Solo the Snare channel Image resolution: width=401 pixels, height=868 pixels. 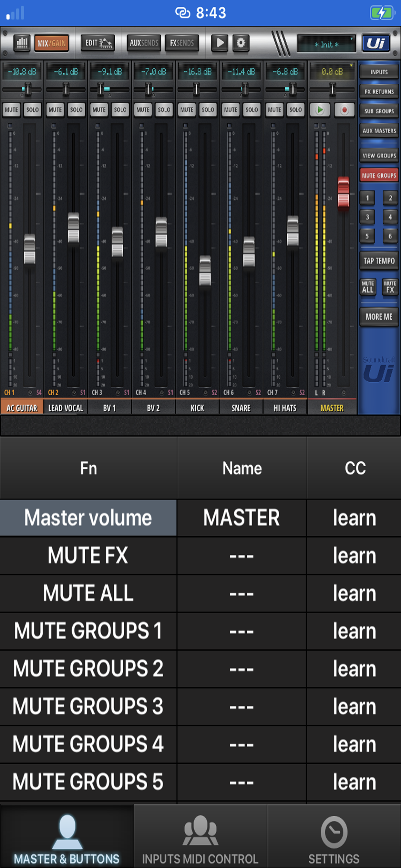pos(252,110)
